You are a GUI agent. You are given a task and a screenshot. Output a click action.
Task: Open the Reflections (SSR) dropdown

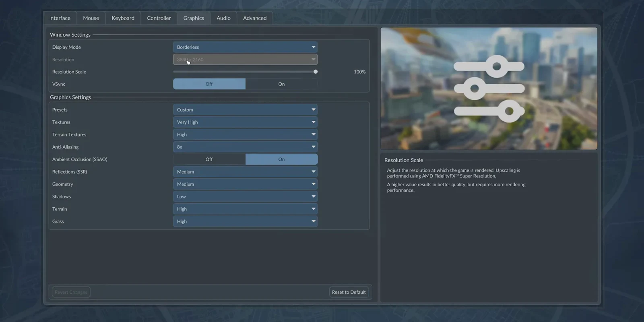[x=245, y=171]
